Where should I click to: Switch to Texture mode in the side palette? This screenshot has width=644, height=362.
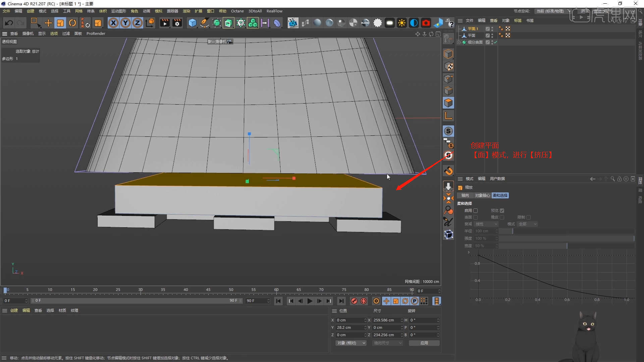[x=448, y=66]
